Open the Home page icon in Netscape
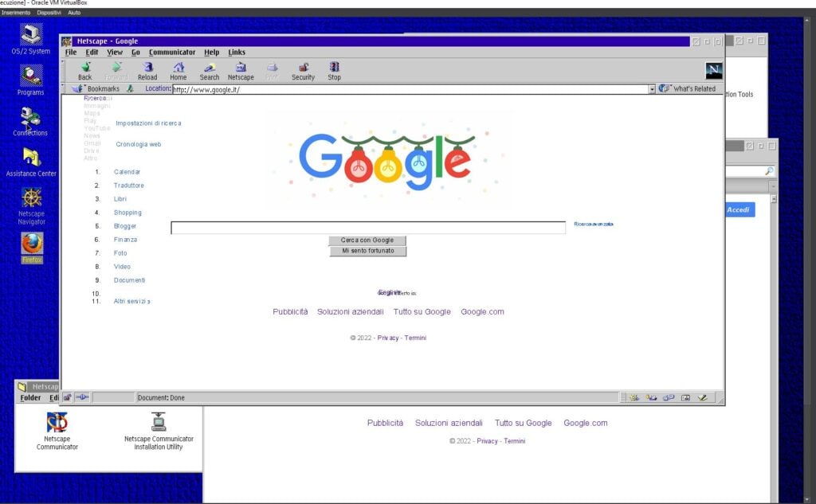 click(x=178, y=67)
